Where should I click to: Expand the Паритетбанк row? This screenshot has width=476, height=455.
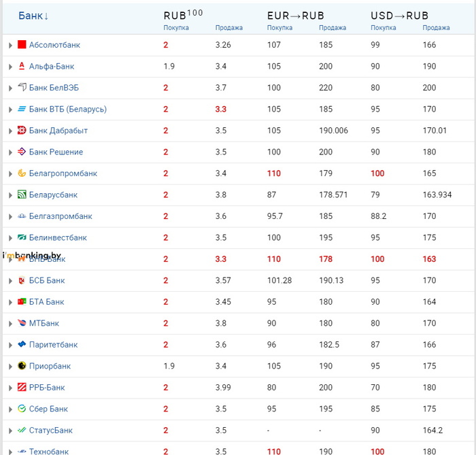(10, 345)
